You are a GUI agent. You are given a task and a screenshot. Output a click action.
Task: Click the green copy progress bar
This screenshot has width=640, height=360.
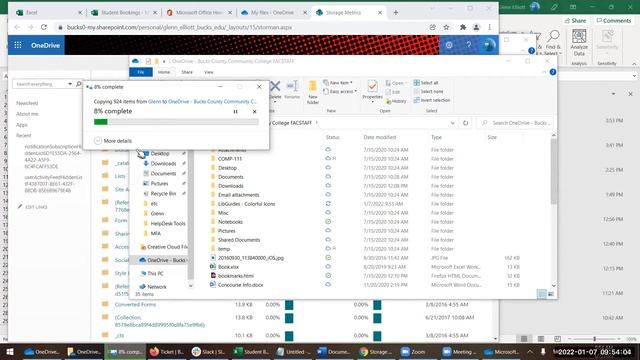[176, 122]
